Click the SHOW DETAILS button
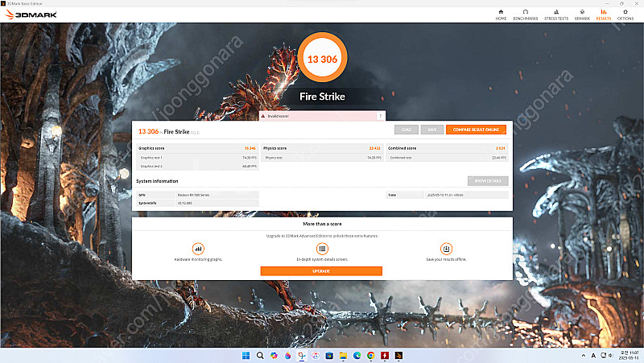This screenshot has width=644, height=363. click(488, 181)
